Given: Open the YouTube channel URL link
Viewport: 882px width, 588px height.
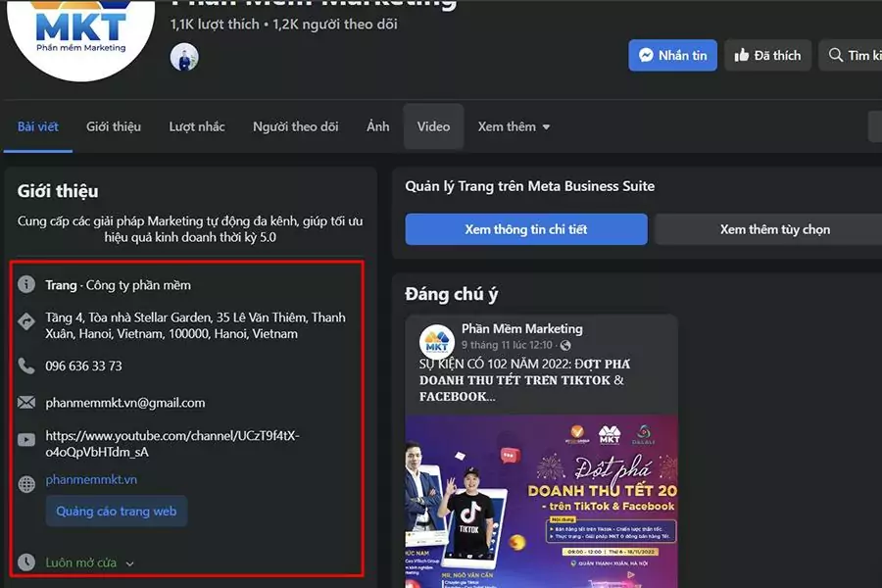Looking at the screenshot, I should click(172, 443).
